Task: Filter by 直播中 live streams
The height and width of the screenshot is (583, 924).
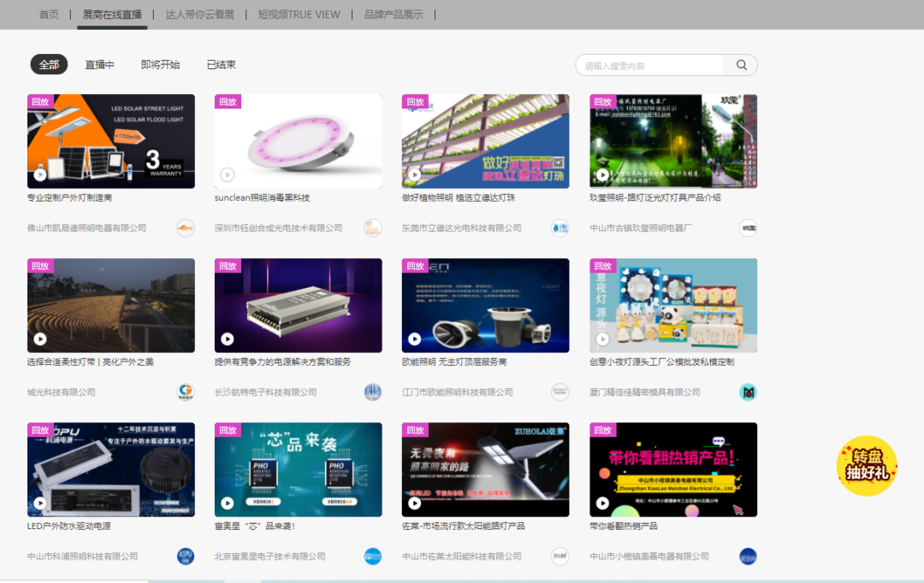Action: pos(99,65)
